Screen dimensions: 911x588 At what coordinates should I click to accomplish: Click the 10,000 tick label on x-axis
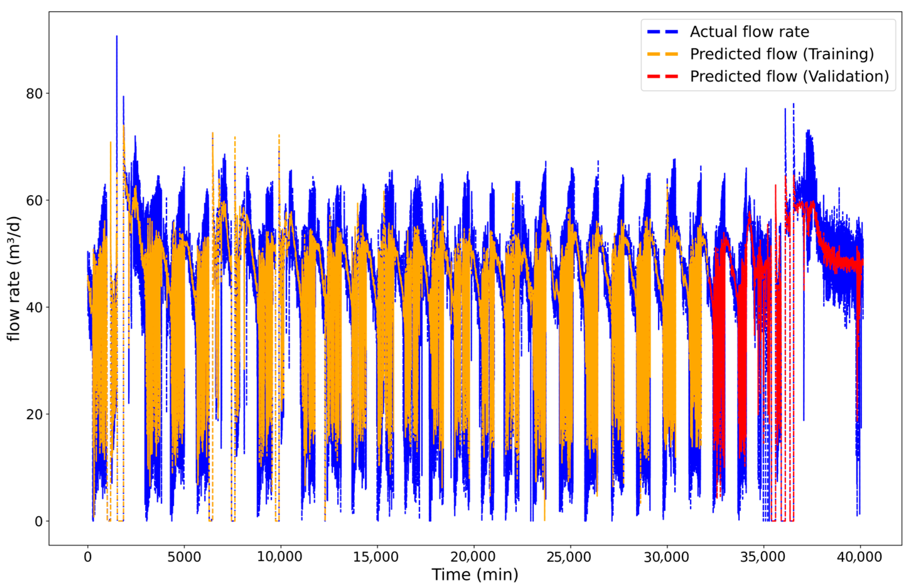280,557
